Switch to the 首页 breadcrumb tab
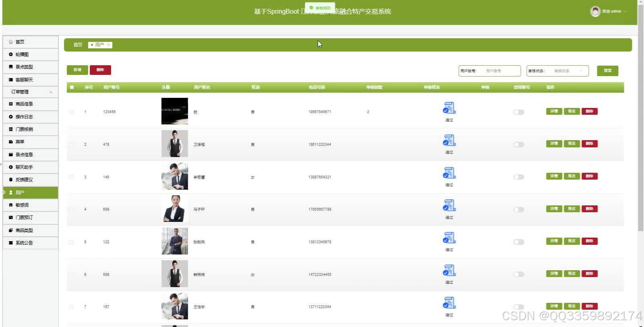 point(78,45)
